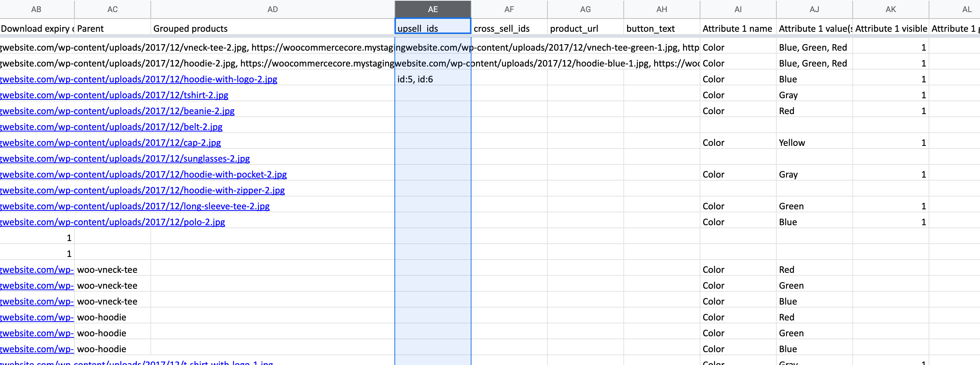Image resolution: width=980 pixels, height=365 pixels.
Task: Select the upsell_ids header cell
Action: pos(433,29)
